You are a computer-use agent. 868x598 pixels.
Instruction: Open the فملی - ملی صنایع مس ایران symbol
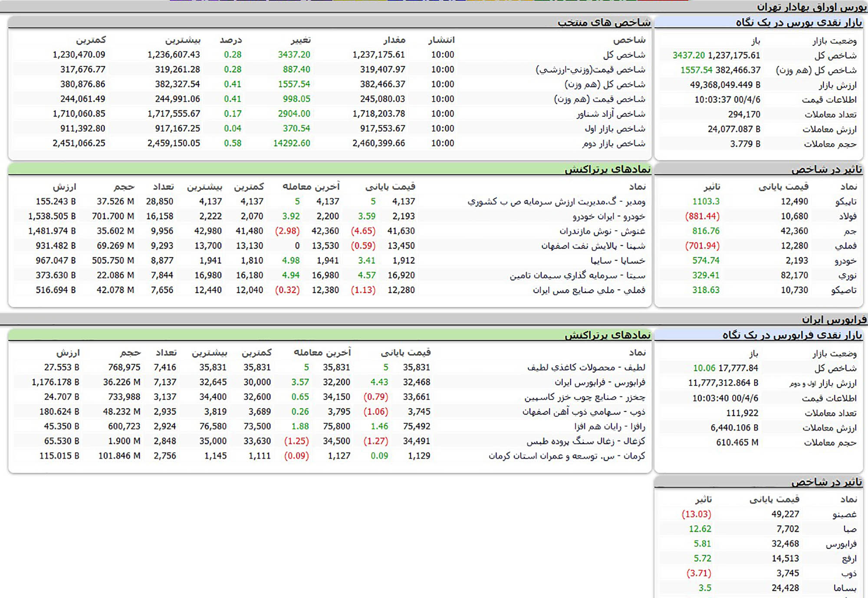pyautogui.click(x=589, y=290)
